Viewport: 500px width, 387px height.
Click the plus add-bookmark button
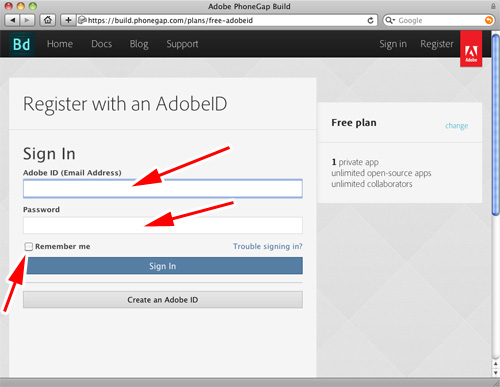click(68, 20)
